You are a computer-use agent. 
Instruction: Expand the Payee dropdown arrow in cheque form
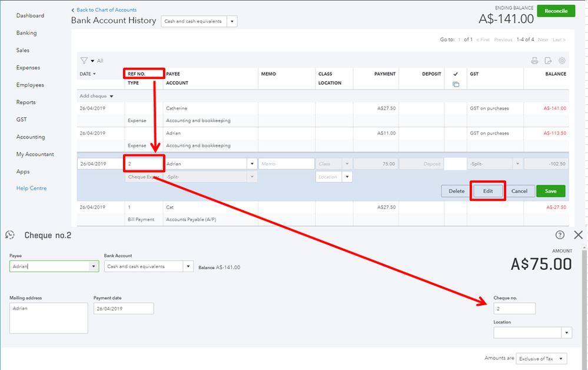tap(94, 266)
